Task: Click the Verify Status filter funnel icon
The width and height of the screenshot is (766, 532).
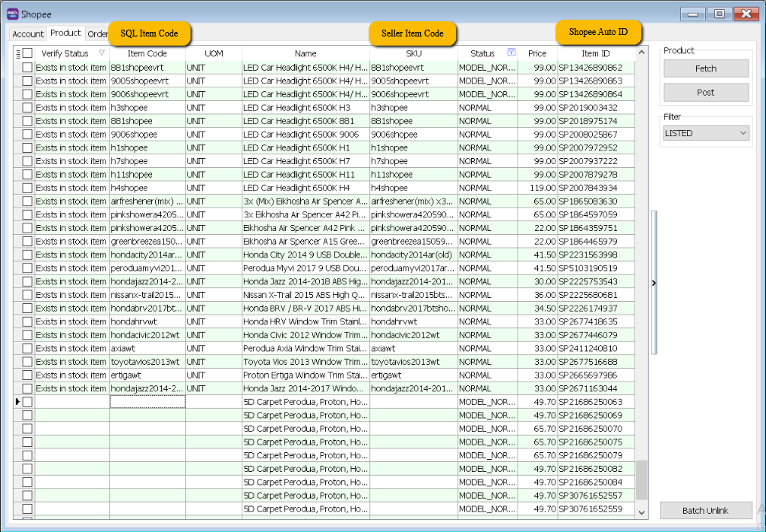Action: point(102,53)
